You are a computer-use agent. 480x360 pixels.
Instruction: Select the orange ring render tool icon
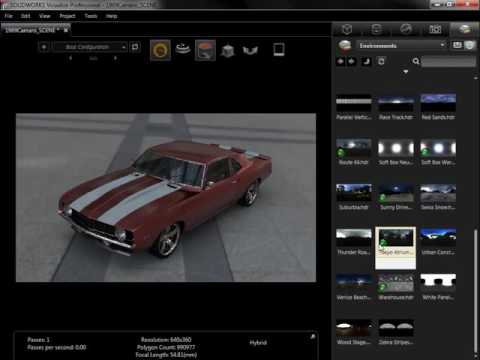tap(160, 50)
